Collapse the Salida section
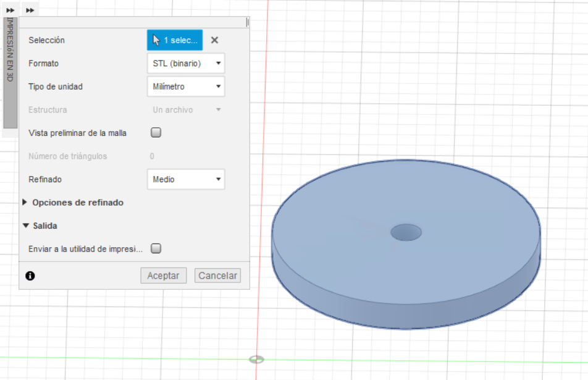 (26, 226)
